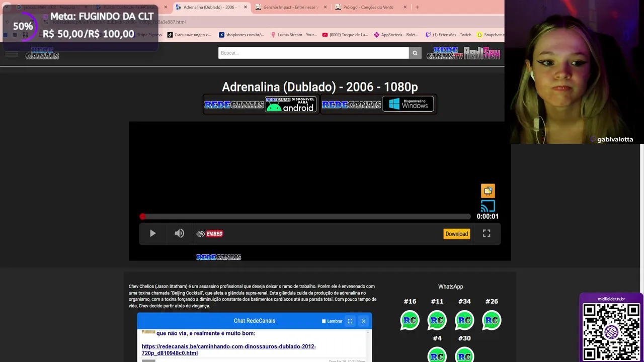Viewport: 644px width, 362px height.
Task: Open the AppSorteos Roleta bookmark
Action: (396, 35)
